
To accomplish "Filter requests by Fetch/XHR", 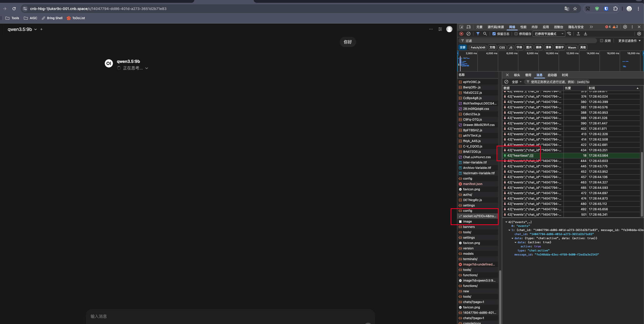I will coord(478,47).
